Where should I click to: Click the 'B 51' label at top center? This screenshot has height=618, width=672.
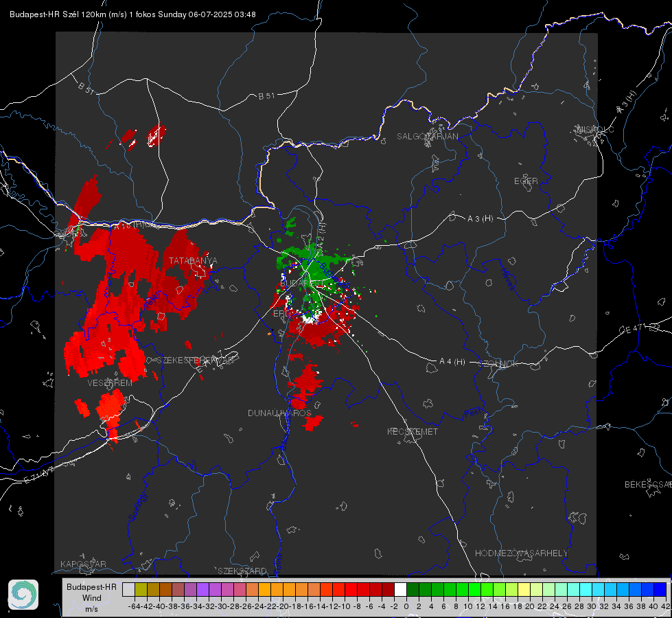tap(266, 96)
